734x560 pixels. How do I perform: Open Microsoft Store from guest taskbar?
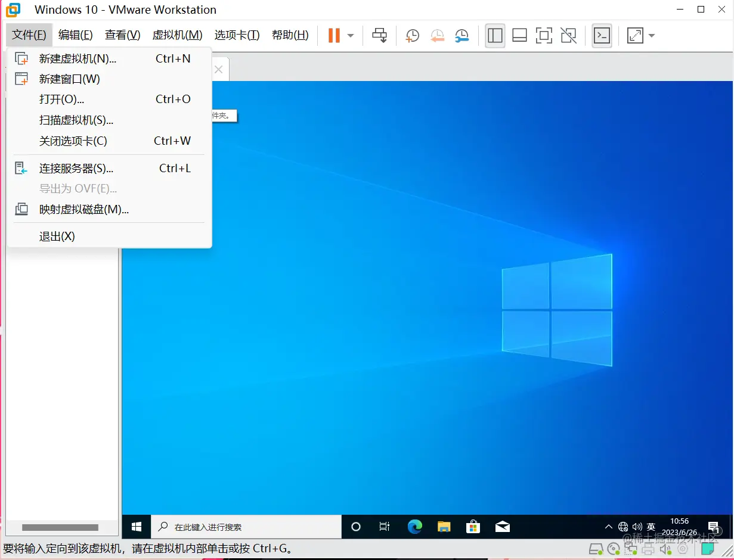[473, 527]
